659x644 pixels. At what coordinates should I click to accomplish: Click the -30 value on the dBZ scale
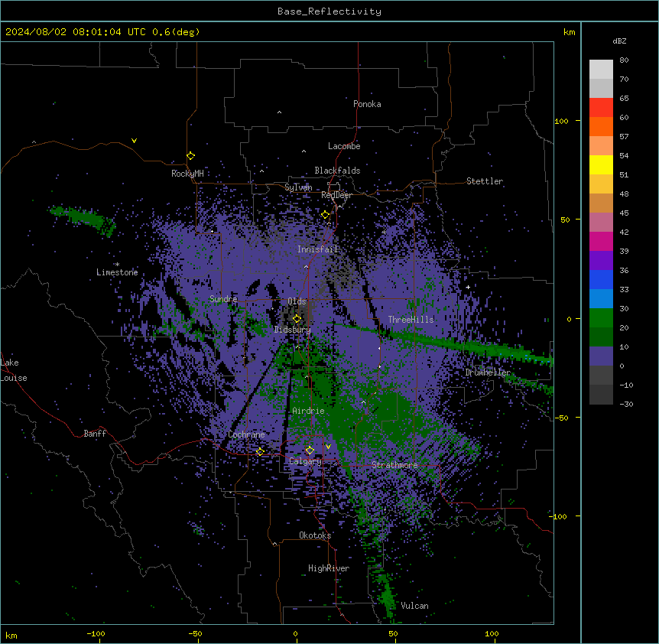point(626,404)
